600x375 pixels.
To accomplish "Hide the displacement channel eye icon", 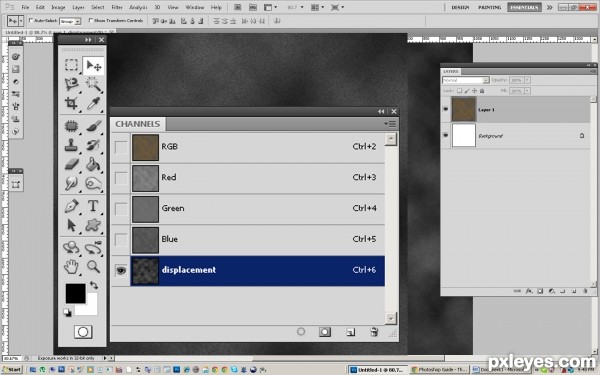I will [x=121, y=271].
